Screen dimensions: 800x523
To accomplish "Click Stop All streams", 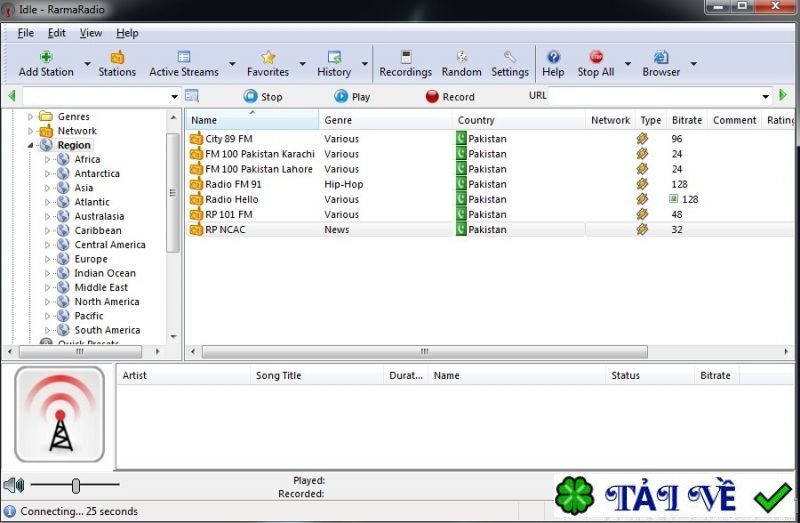I will (x=596, y=64).
